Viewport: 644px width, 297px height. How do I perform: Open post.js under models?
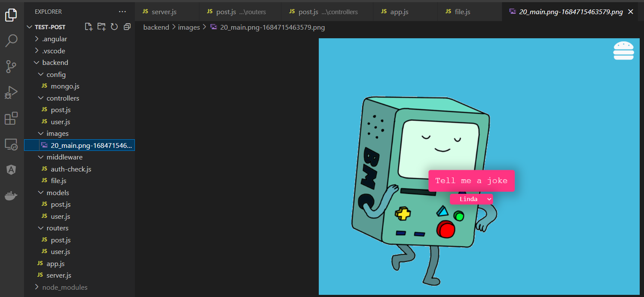[79, 204]
